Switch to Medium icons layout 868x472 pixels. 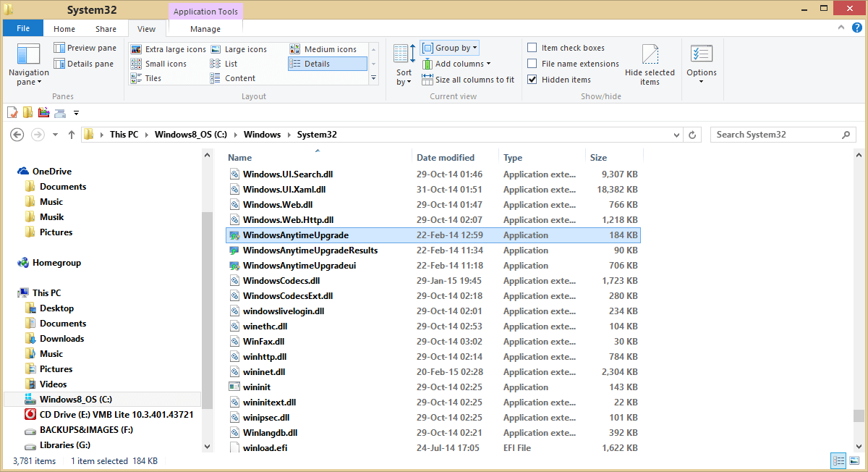[x=323, y=49]
